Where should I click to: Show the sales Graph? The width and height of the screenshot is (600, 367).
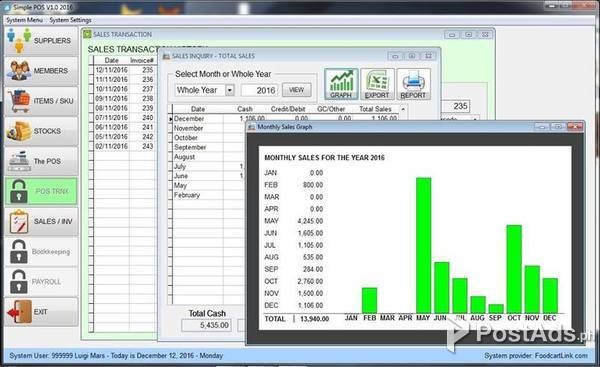pos(341,84)
